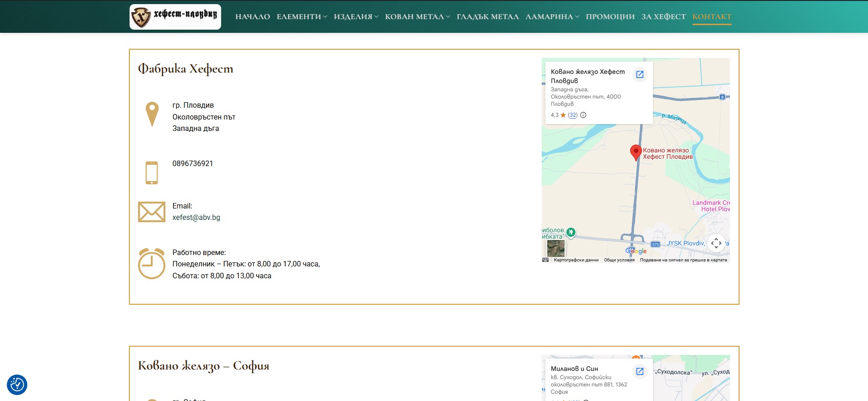Click the xefest@abv.bg email link
This screenshot has width=868, height=401.
pyautogui.click(x=196, y=218)
